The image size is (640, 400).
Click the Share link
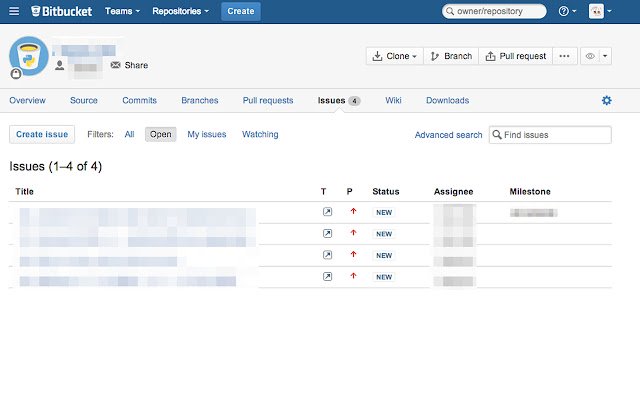(x=136, y=65)
